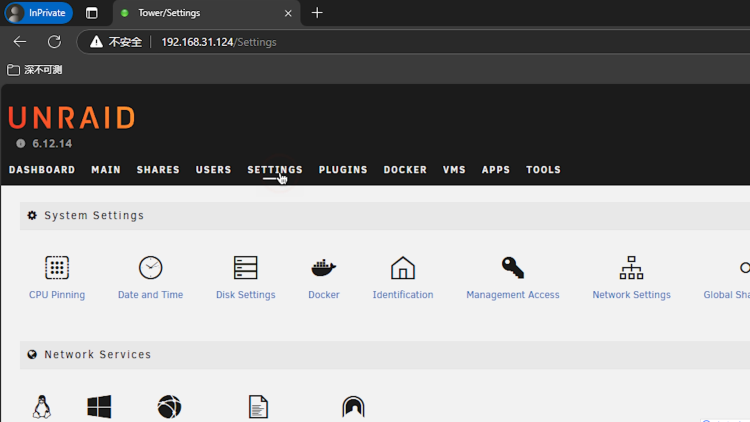Go to the APPS menu
Screen dimensions: 750x422
pyautogui.click(x=496, y=170)
